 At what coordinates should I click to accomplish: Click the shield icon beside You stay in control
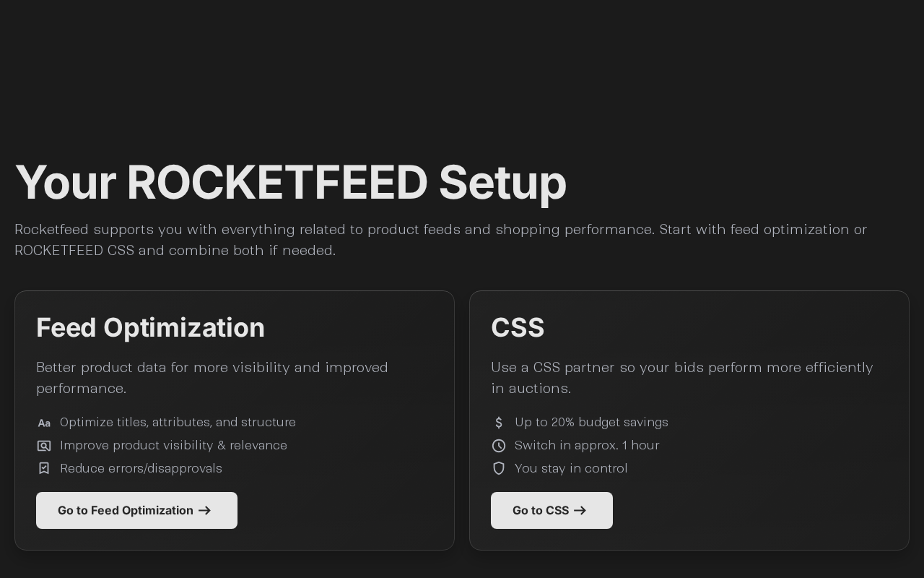[x=499, y=468]
